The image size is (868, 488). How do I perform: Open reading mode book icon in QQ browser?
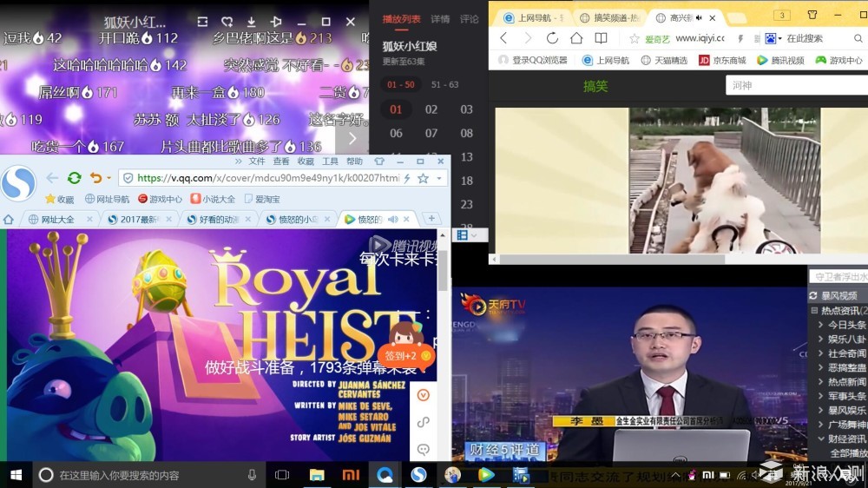coord(601,37)
